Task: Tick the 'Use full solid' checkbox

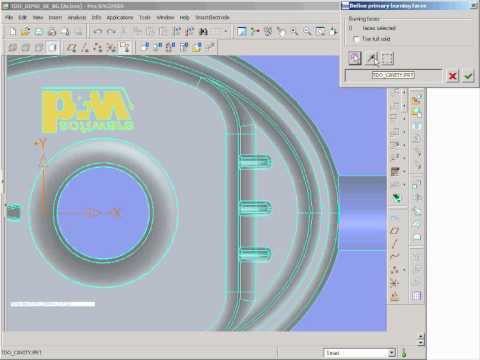Action: [356, 39]
